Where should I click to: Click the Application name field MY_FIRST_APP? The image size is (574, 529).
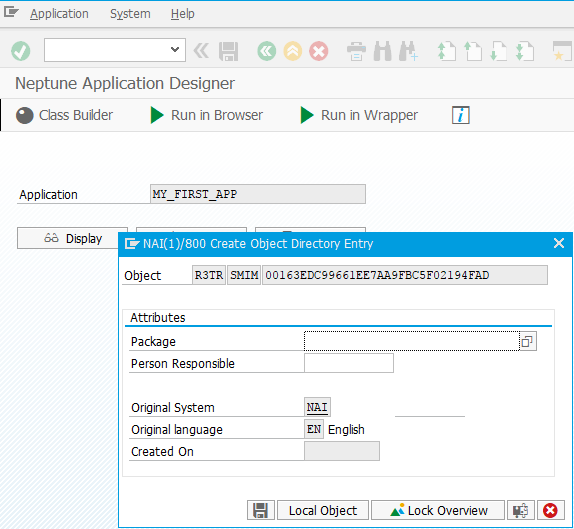(258, 194)
